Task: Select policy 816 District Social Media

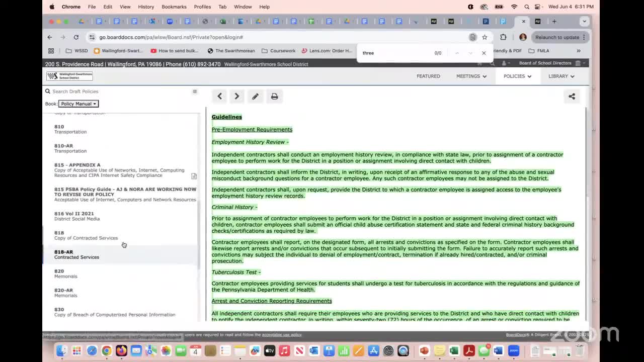Action: pyautogui.click(x=76, y=216)
